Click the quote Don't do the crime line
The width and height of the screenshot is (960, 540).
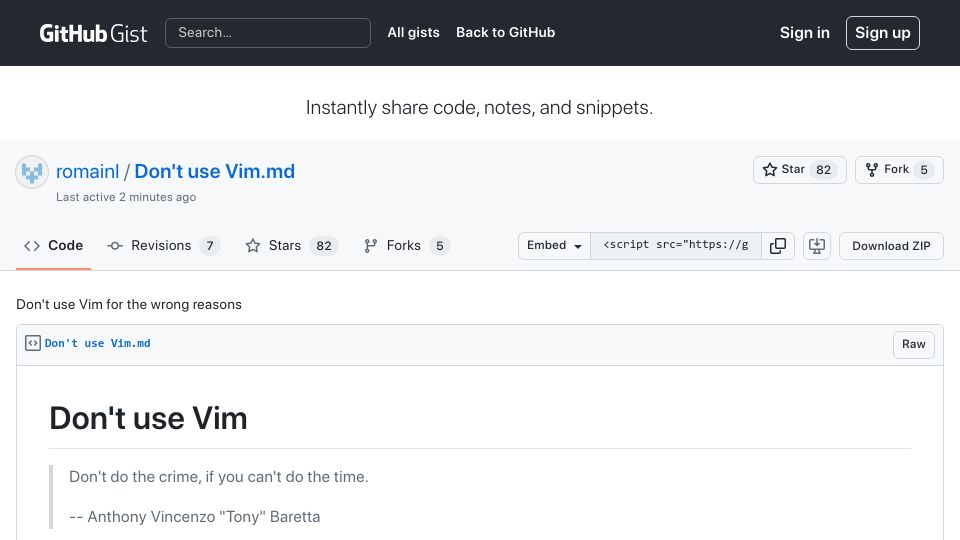[x=219, y=477]
